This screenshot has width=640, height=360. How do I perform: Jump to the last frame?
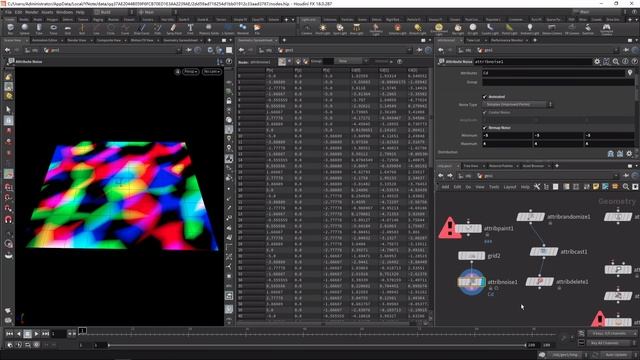45,334
